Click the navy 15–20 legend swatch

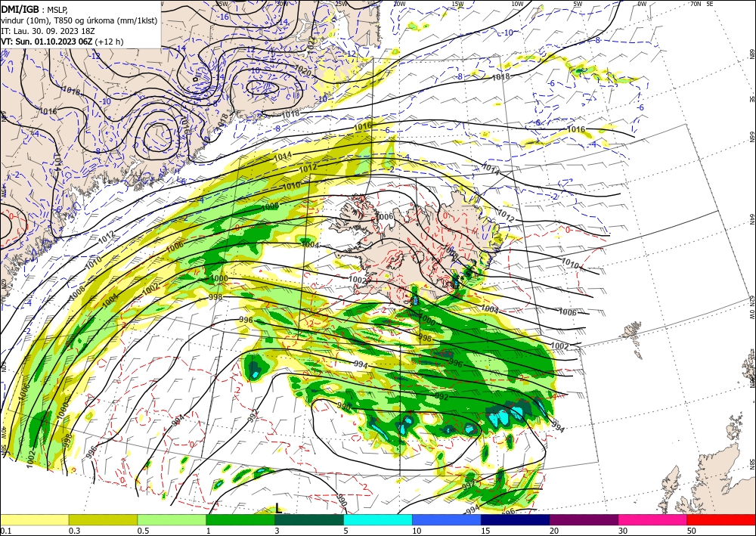(516, 519)
